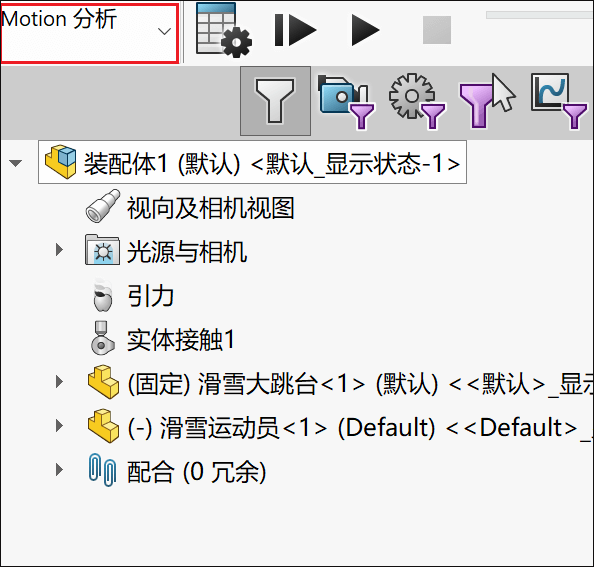Click the 配合 paperclip mates icon
Image resolution: width=594 pixels, height=567 pixels.
[x=102, y=470]
